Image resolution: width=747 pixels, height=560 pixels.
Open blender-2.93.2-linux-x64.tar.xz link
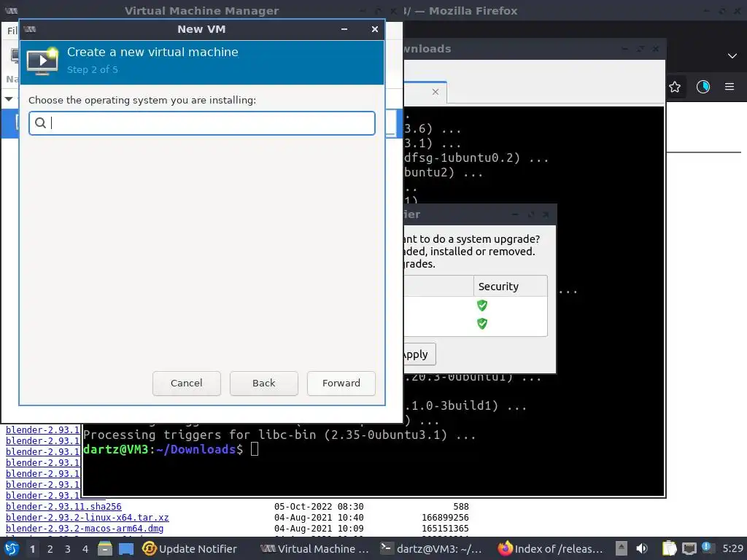point(88,518)
